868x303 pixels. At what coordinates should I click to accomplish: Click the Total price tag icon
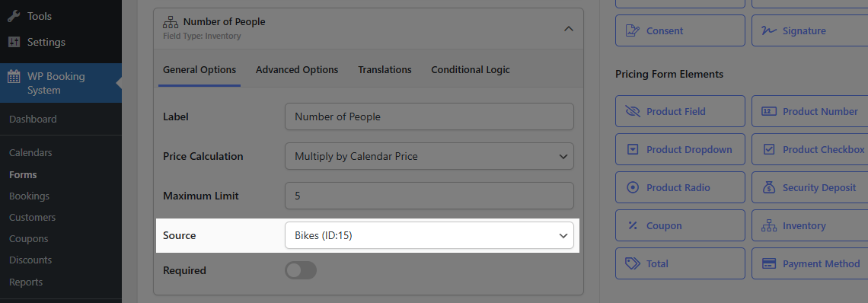[x=633, y=263]
